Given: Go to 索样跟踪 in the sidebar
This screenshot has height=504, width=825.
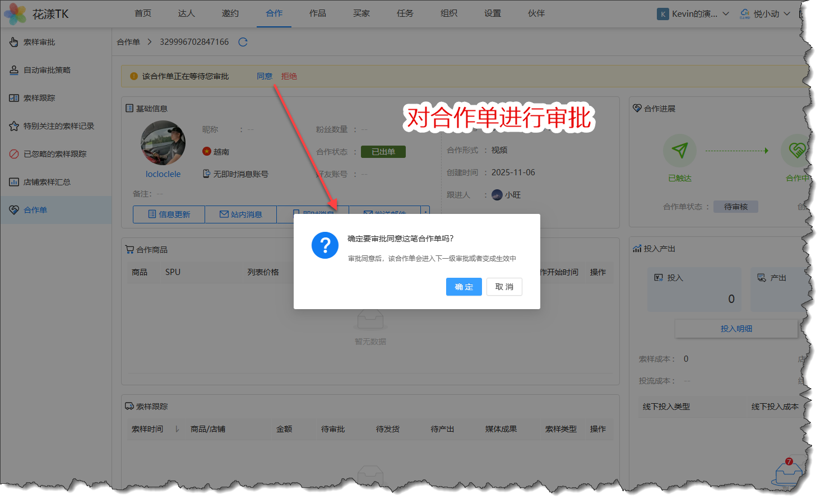Looking at the screenshot, I should click(x=39, y=98).
